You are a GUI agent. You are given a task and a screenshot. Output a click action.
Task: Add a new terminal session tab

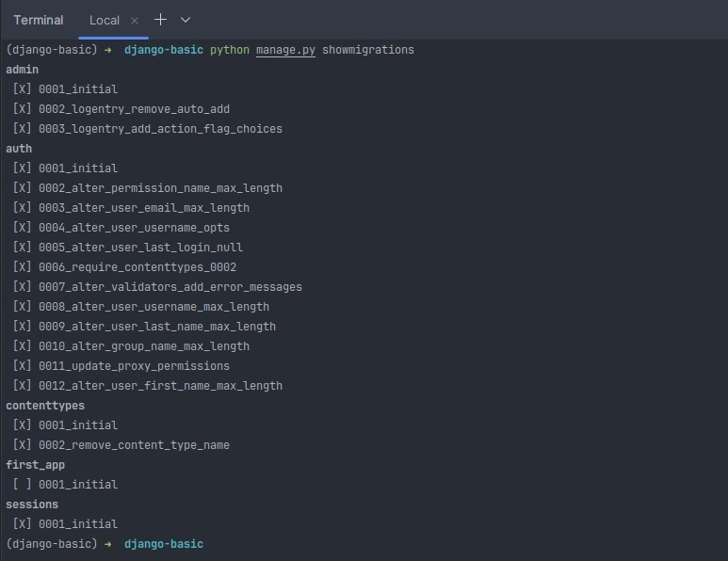pos(160,20)
